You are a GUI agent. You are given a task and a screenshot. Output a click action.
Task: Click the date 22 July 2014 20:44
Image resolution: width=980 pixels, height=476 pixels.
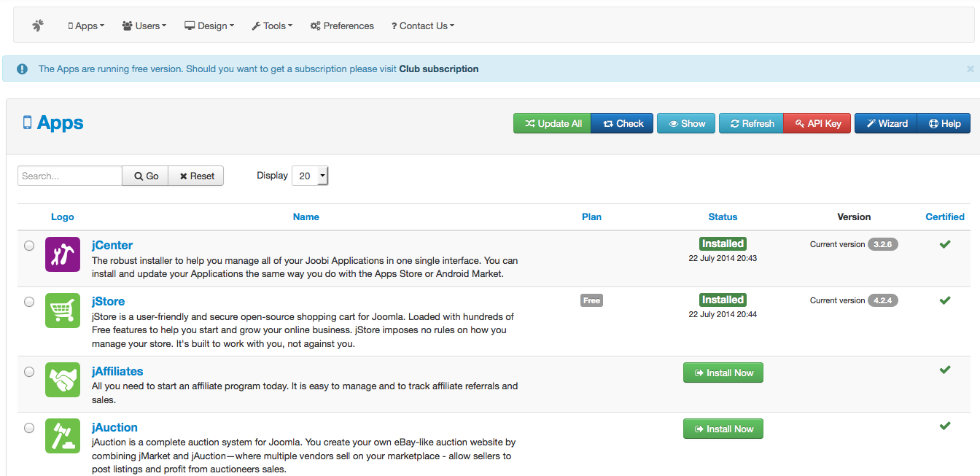pos(723,314)
